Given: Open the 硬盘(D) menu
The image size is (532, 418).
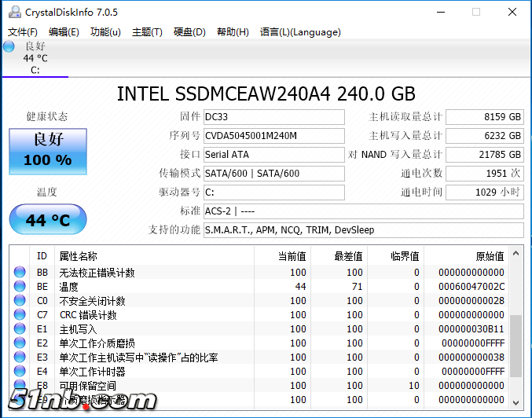Looking at the screenshot, I should (189, 32).
